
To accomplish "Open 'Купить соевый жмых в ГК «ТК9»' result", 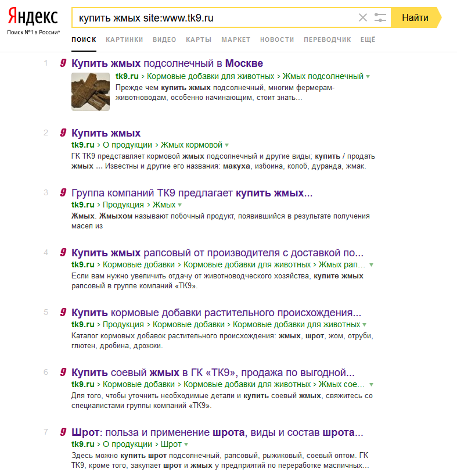I will pyautogui.click(x=213, y=372).
